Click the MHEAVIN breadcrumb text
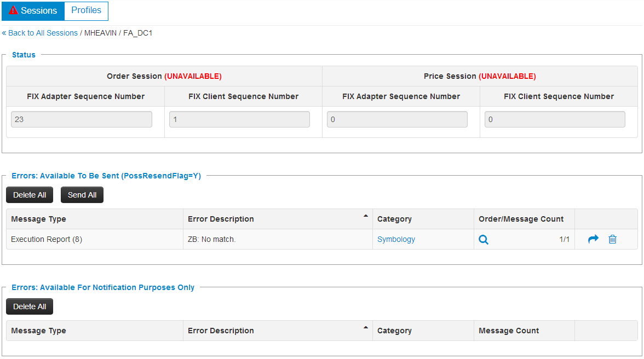Screen dimensions: 644x359 [101, 33]
